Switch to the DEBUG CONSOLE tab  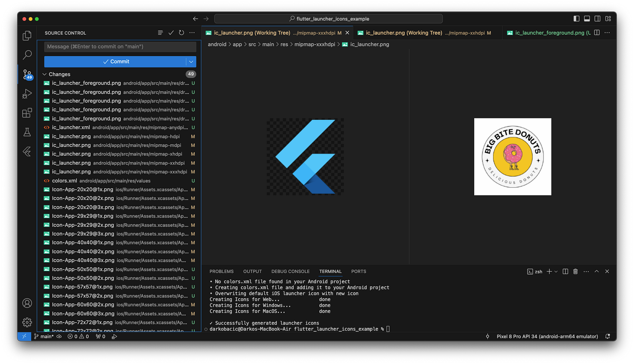coord(290,271)
